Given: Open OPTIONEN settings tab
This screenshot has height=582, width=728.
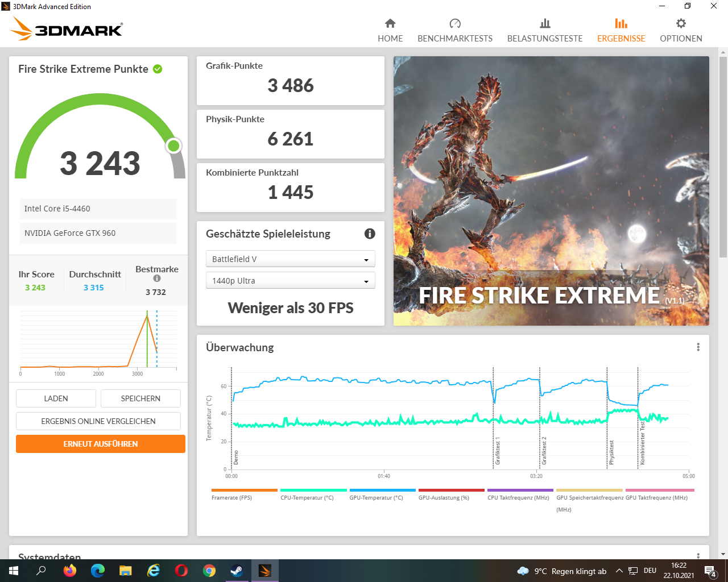Looking at the screenshot, I should (x=681, y=31).
